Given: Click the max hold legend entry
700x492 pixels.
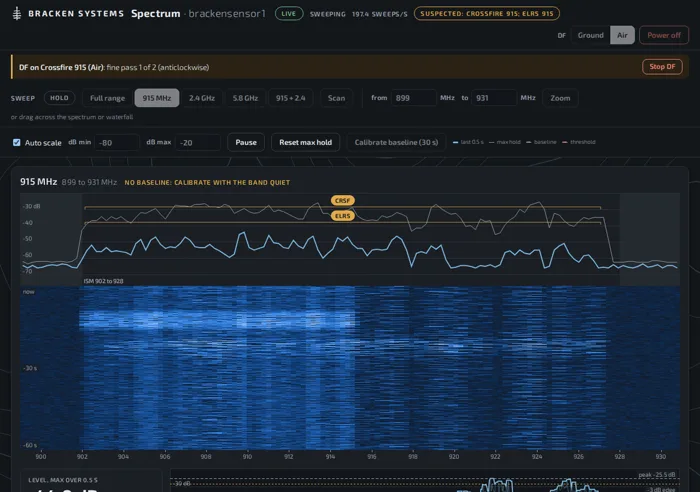Looking at the screenshot, I should tap(504, 142).
